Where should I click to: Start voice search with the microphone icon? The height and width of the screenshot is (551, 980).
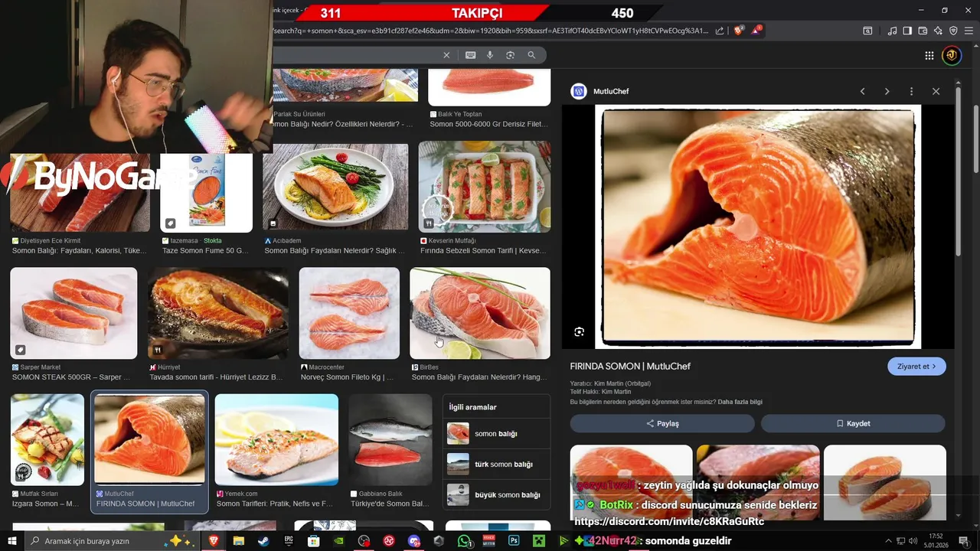[x=490, y=55]
